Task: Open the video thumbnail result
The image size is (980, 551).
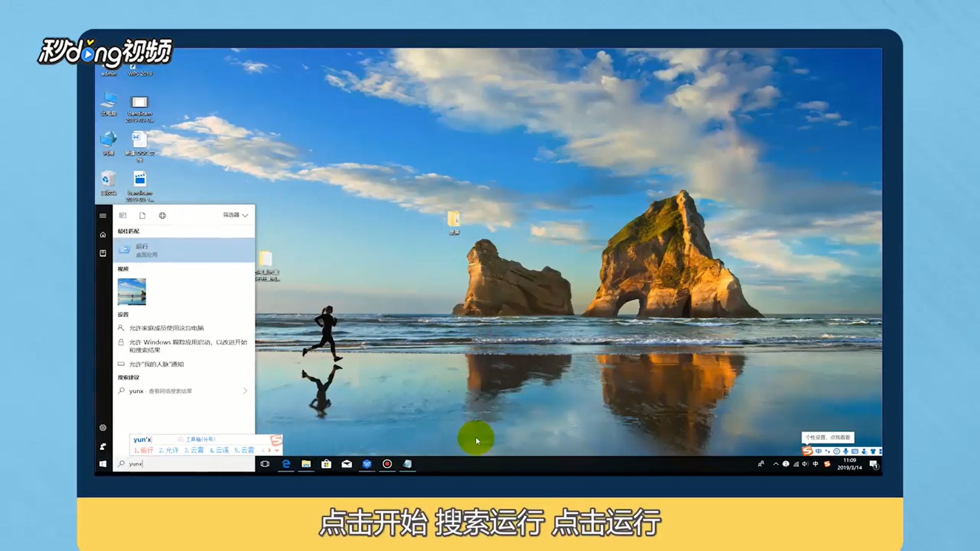Action: [132, 291]
